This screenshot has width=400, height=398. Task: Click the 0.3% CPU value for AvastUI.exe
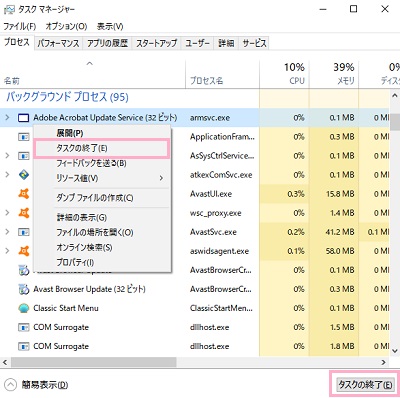pyautogui.click(x=296, y=194)
